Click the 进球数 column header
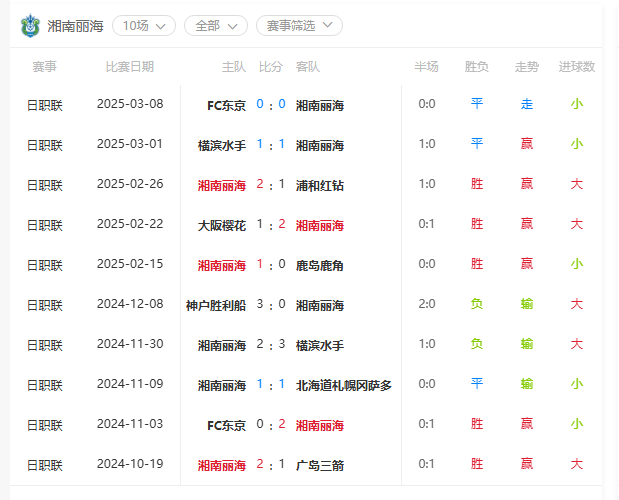This screenshot has width=619, height=500. click(577, 67)
